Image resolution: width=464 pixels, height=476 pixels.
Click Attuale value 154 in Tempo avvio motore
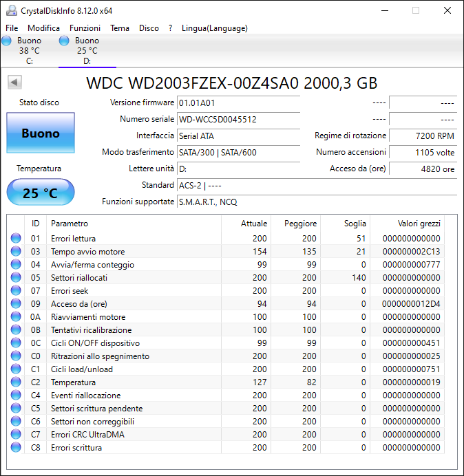[260, 252]
